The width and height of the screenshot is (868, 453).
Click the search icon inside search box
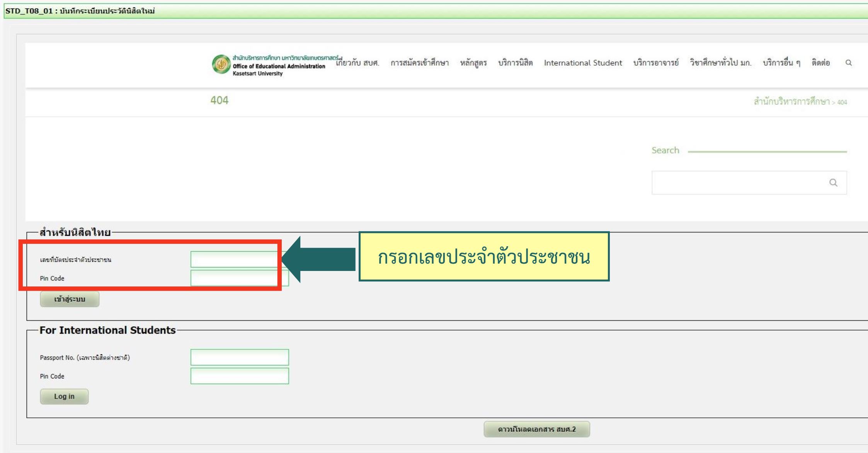click(x=833, y=183)
